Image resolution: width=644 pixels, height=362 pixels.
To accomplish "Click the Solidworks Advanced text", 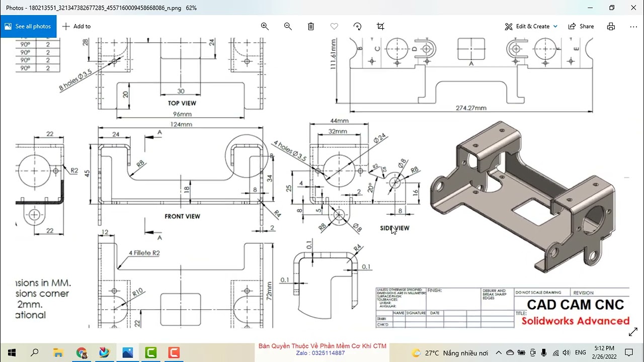I will click(575, 321).
